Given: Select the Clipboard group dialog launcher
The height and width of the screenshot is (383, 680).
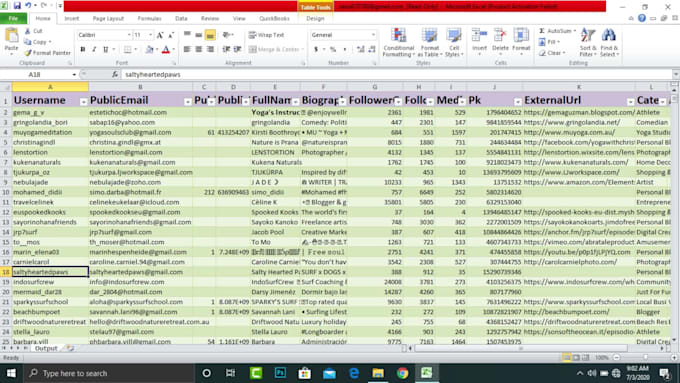Looking at the screenshot, I should (x=69, y=63).
